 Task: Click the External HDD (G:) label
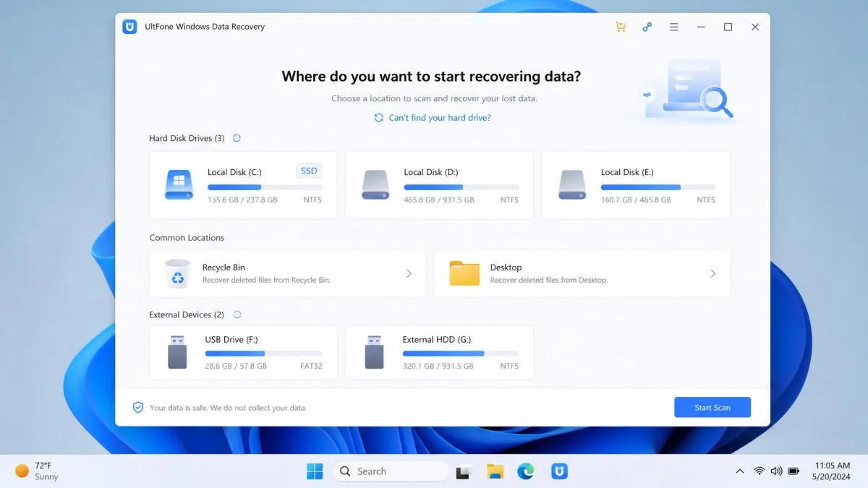point(437,340)
